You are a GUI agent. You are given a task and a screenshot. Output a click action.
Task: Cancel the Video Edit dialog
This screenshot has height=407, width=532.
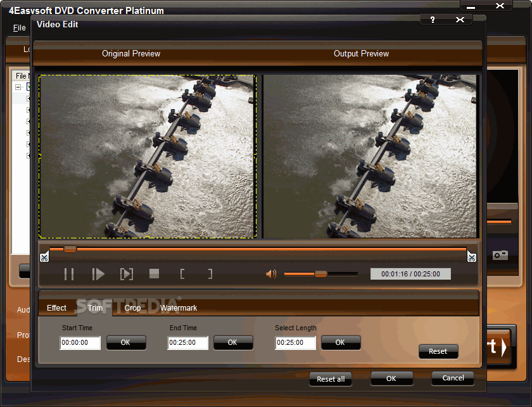pyautogui.click(x=453, y=378)
